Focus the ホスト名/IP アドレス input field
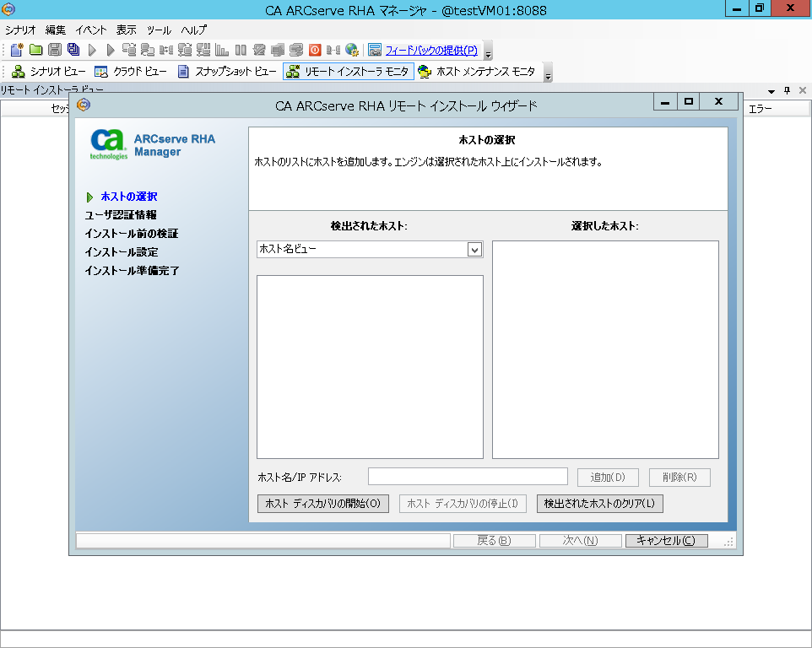 click(468, 476)
